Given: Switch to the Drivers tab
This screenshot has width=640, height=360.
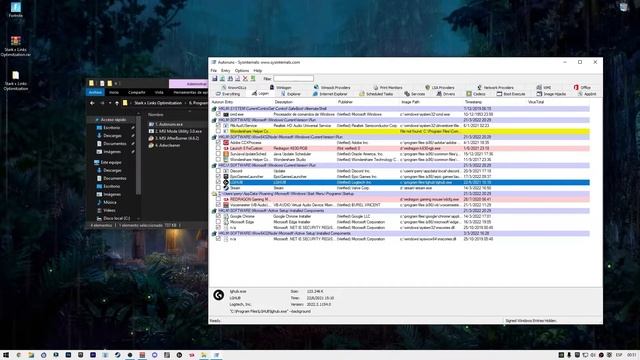Looking at the screenshot, I should (445, 94).
